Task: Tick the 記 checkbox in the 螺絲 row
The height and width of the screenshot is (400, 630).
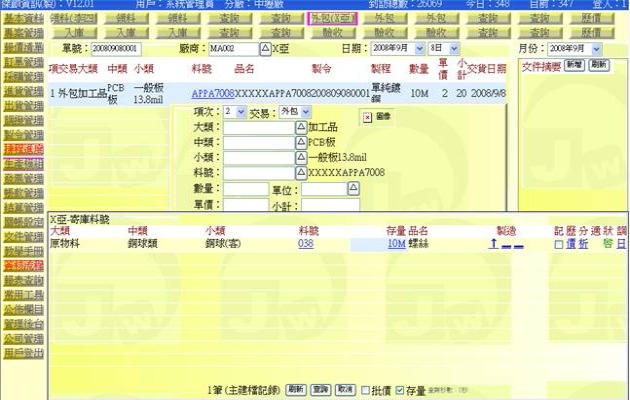Action: coord(558,244)
